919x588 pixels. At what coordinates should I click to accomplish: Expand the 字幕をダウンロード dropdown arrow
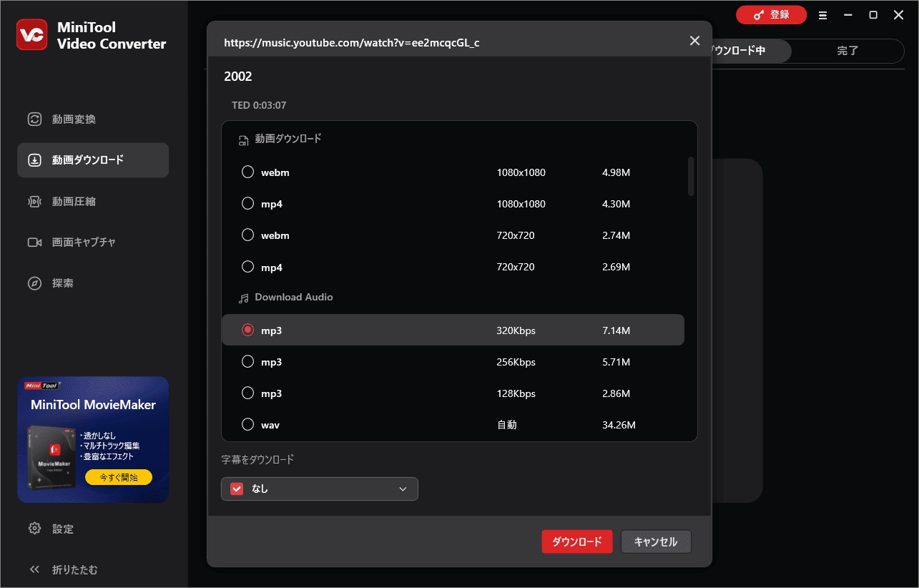pos(403,489)
